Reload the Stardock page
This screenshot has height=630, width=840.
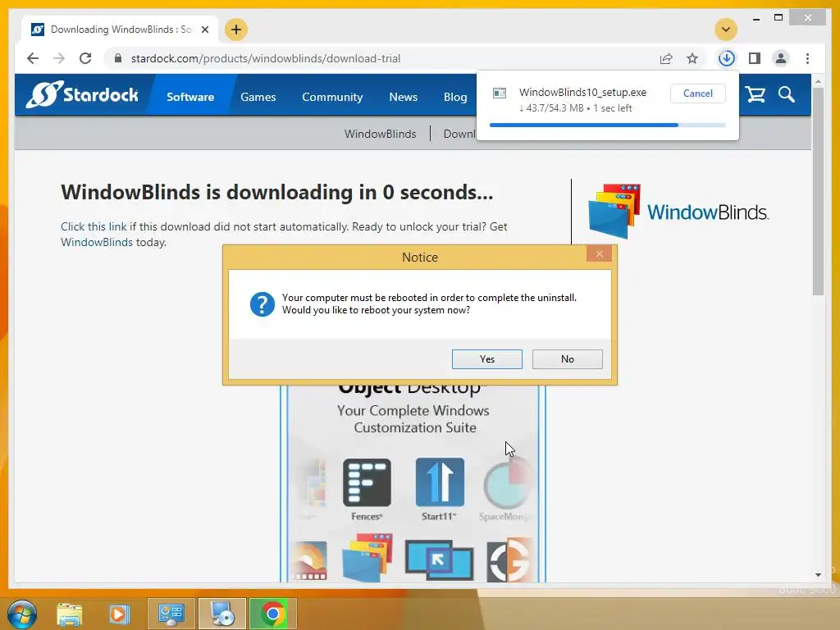click(85, 58)
